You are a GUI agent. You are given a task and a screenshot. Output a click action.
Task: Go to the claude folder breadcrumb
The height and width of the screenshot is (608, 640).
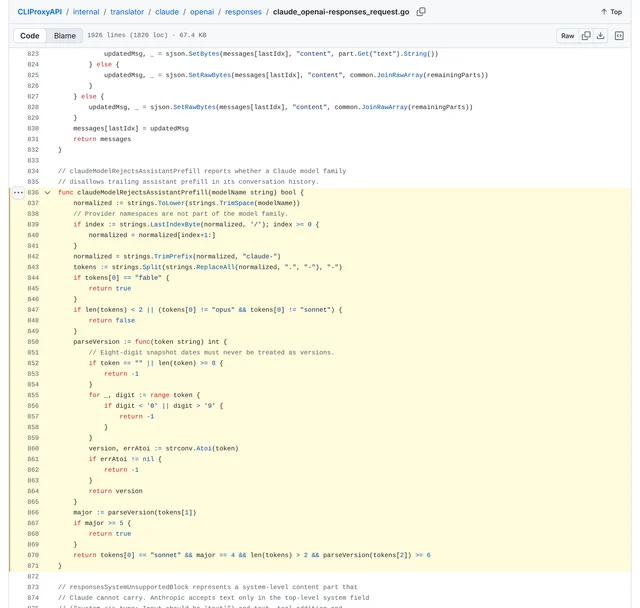(x=167, y=12)
